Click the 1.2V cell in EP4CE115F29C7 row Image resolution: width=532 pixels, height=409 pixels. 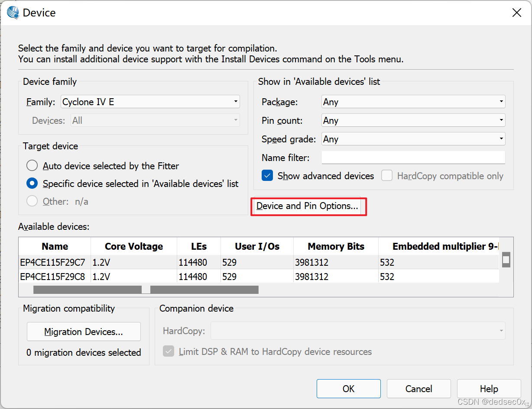pos(134,262)
